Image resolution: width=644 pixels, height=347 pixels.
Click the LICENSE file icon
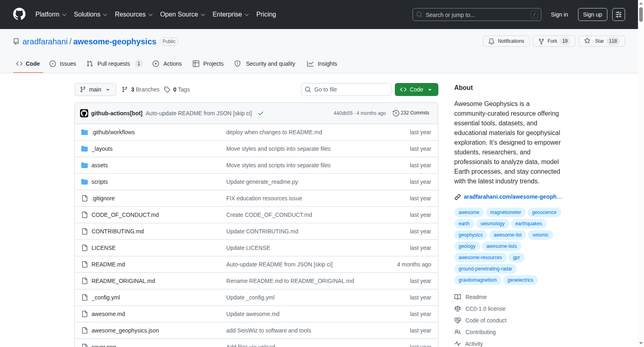[85, 248]
